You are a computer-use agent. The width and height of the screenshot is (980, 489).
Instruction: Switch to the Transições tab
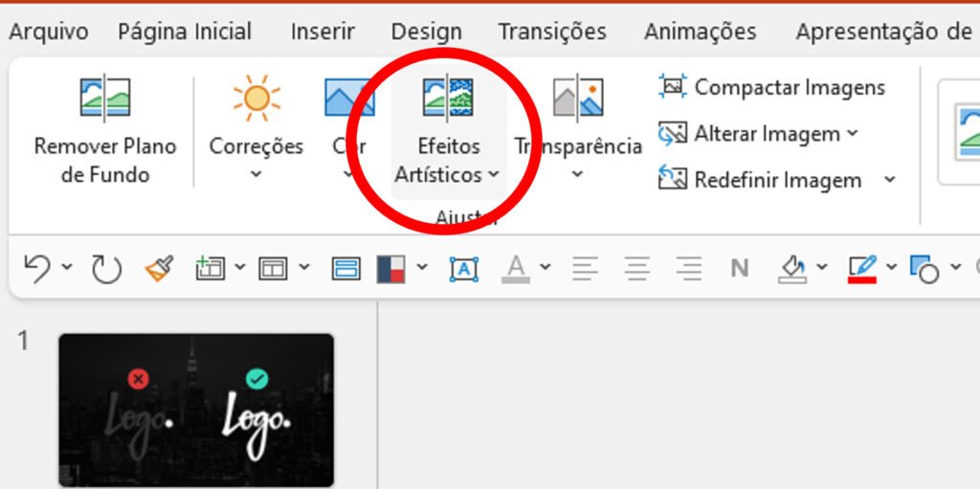(x=552, y=32)
